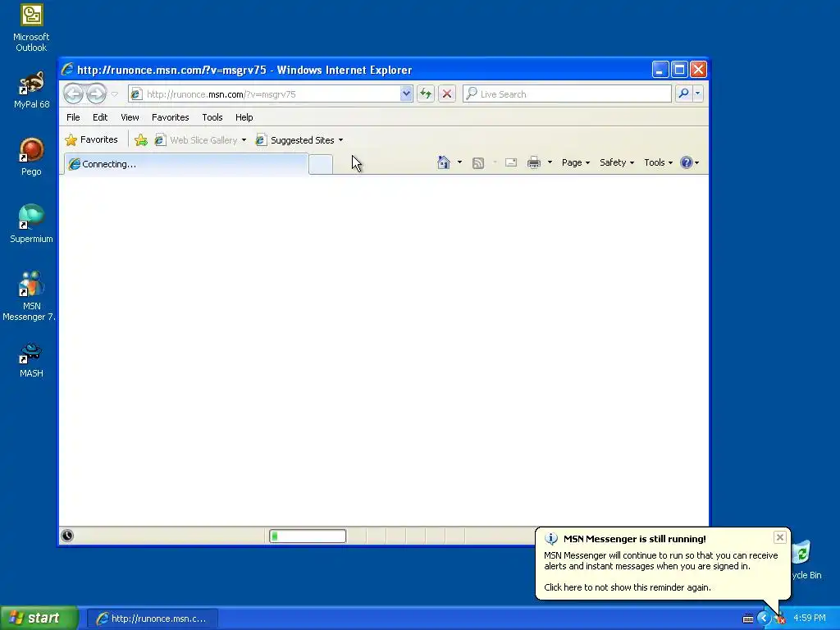840x630 pixels.
Task: Click the 4:59 PM taskbar clock
Action: (809, 619)
